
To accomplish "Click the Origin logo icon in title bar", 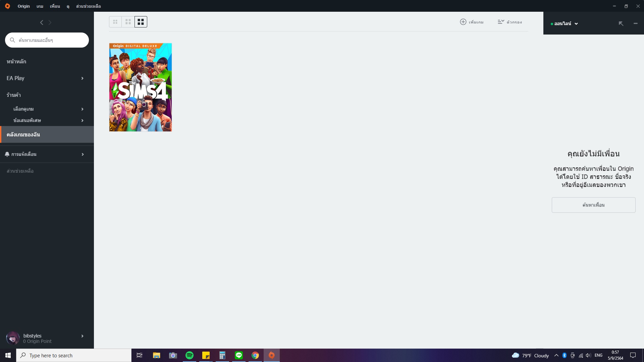I will tap(7, 6).
